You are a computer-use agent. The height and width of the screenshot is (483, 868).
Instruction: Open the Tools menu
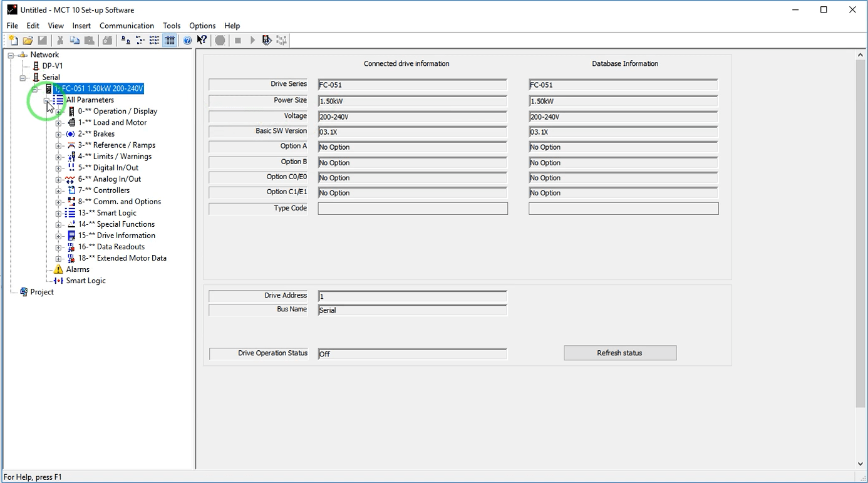pyautogui.click(x=171, y=26)
